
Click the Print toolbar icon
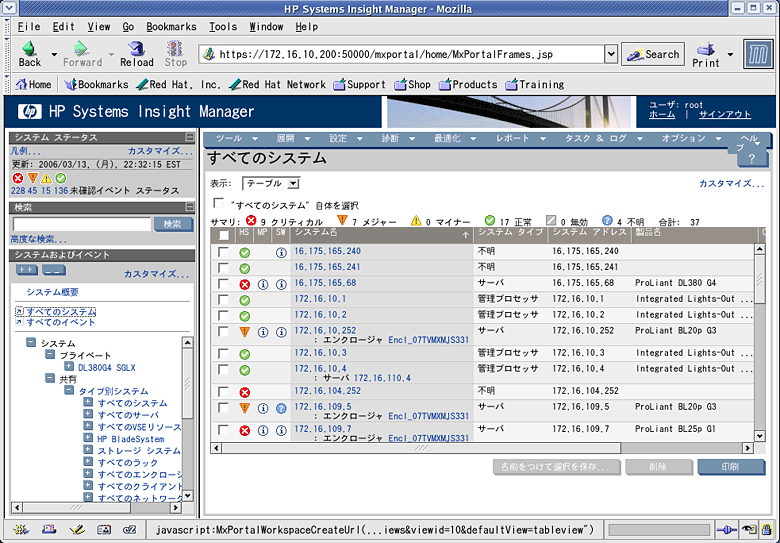click(x=706, y=49)
